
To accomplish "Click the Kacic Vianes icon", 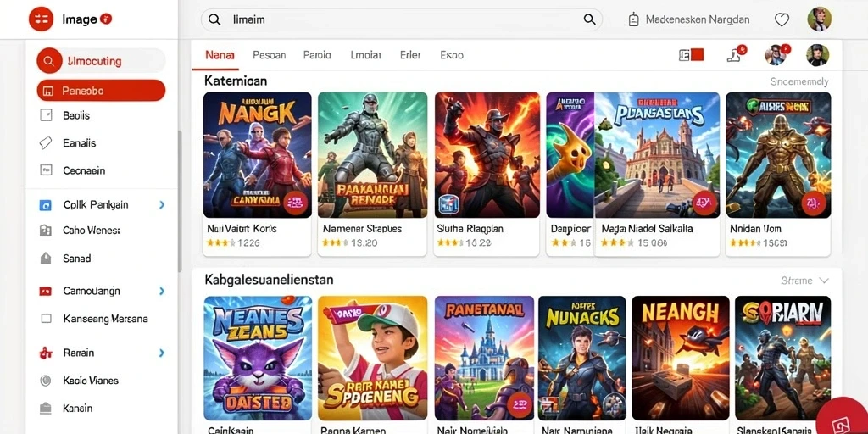I will (x=46, y=381).
